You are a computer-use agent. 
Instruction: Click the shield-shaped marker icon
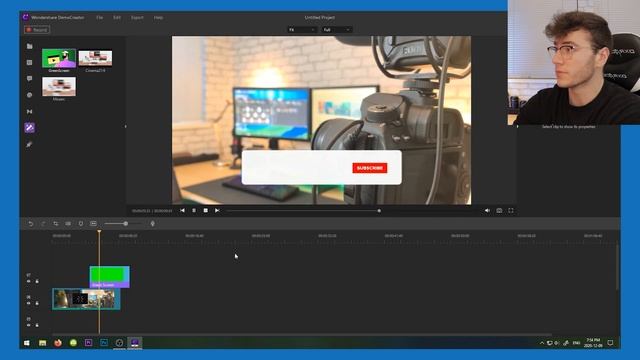click(x=81, y=224)
